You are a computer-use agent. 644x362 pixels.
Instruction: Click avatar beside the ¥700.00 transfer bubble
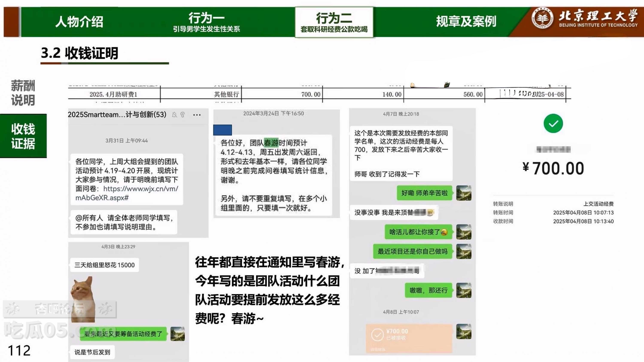tap(464, 332)
